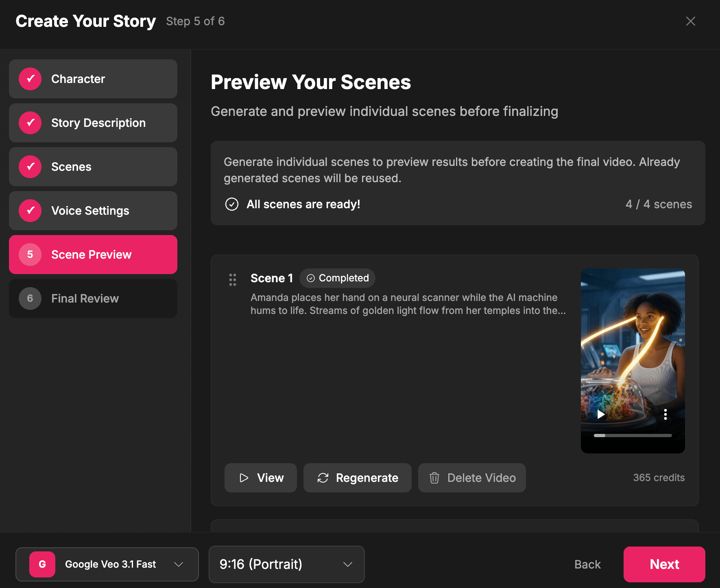The image size is (720, 588).
Task: Click the Scene 1 drag handle
Action: [233, 279]
